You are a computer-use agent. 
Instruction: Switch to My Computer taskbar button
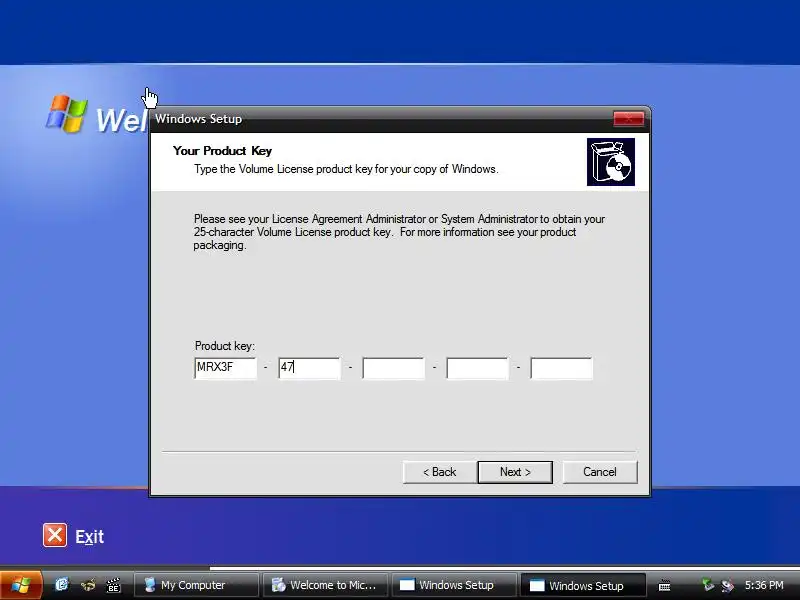196,585
